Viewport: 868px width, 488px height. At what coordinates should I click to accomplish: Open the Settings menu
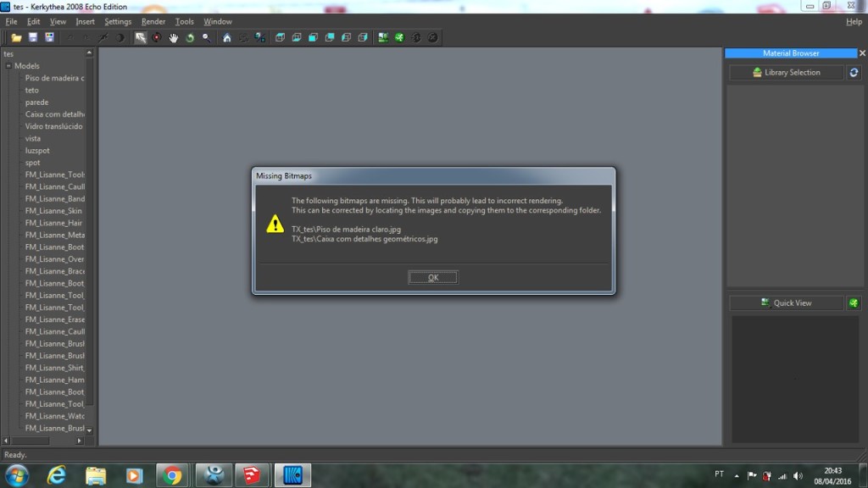point(118,21)
